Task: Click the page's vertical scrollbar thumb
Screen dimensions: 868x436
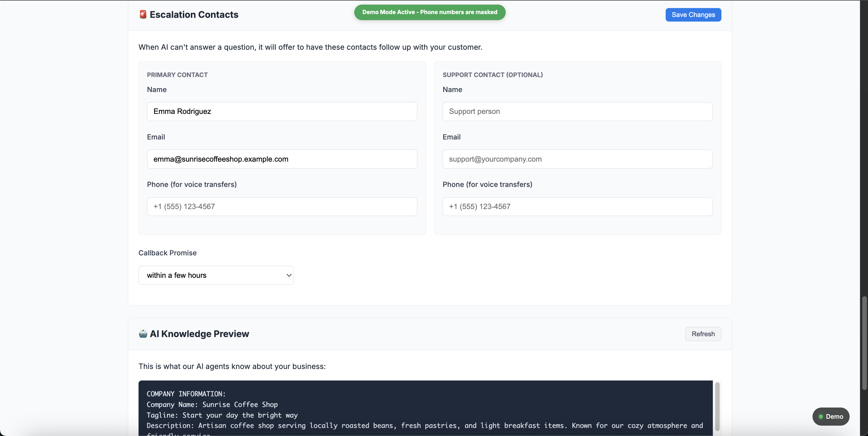Action: point(864,343)
